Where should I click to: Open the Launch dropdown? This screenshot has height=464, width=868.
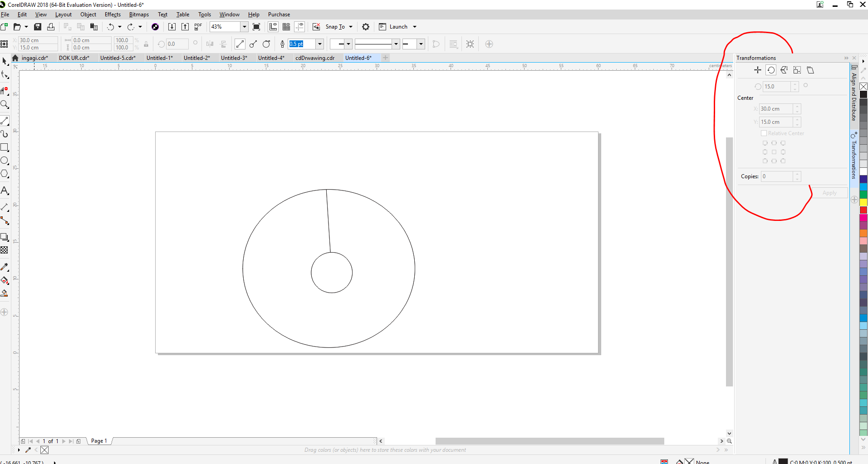coord(415,27)
